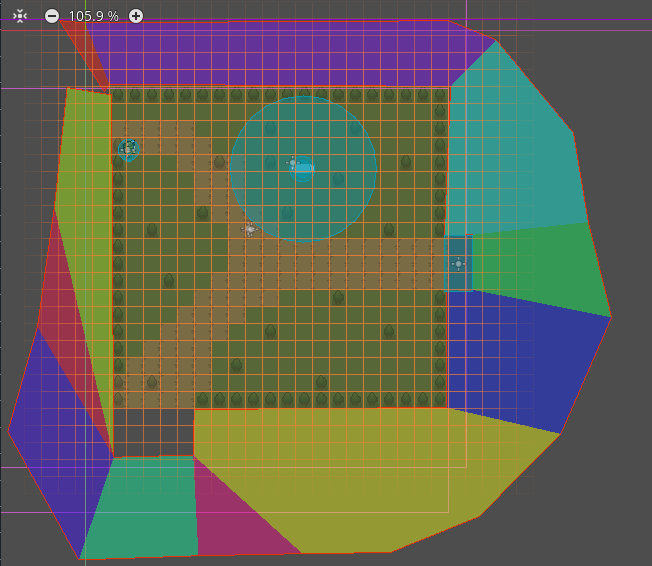The height and width of the screenshot is (566, 652).
Task: Click the small cyan rectangle inside the circle
Action: [x=303, y=171]
